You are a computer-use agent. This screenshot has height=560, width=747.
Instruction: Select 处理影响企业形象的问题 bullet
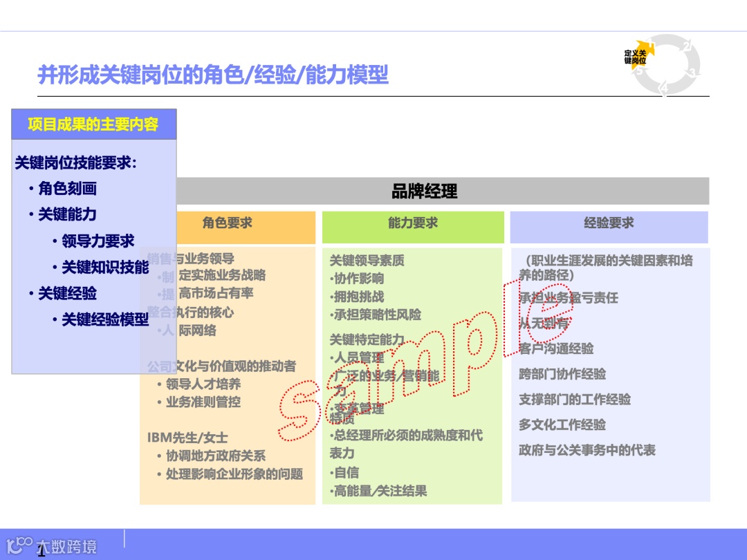tap(234, 474)
